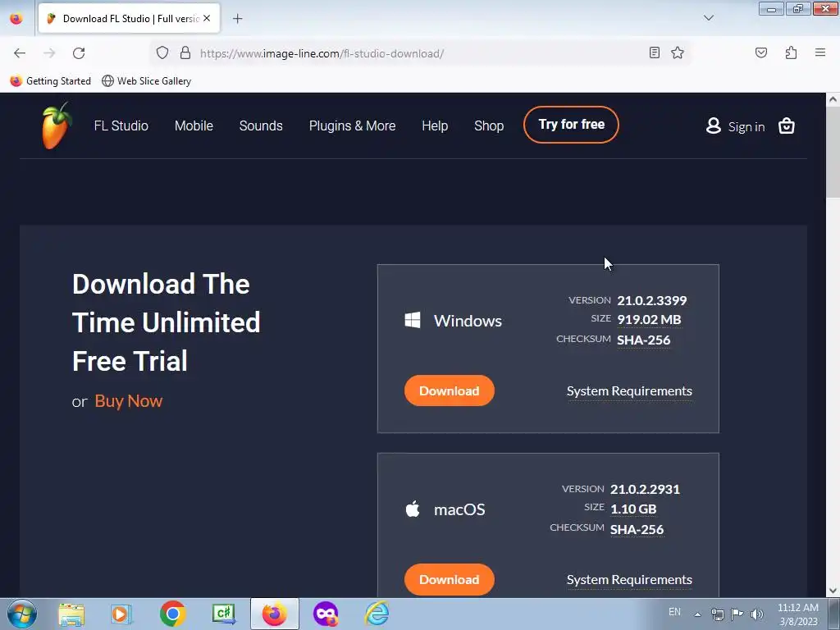Download the Windows installer
Screen dimensions: 840x630
(449, 390)
